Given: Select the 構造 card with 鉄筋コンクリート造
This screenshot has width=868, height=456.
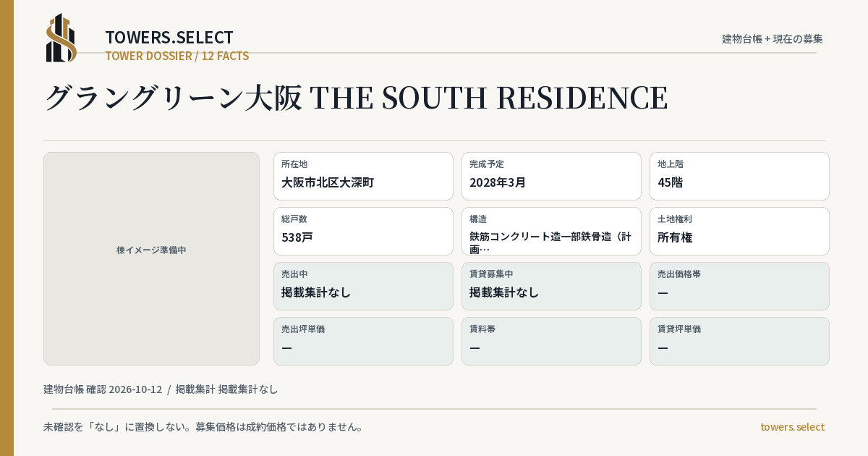Looking at the screenshot, I should (x=551, y=231).
